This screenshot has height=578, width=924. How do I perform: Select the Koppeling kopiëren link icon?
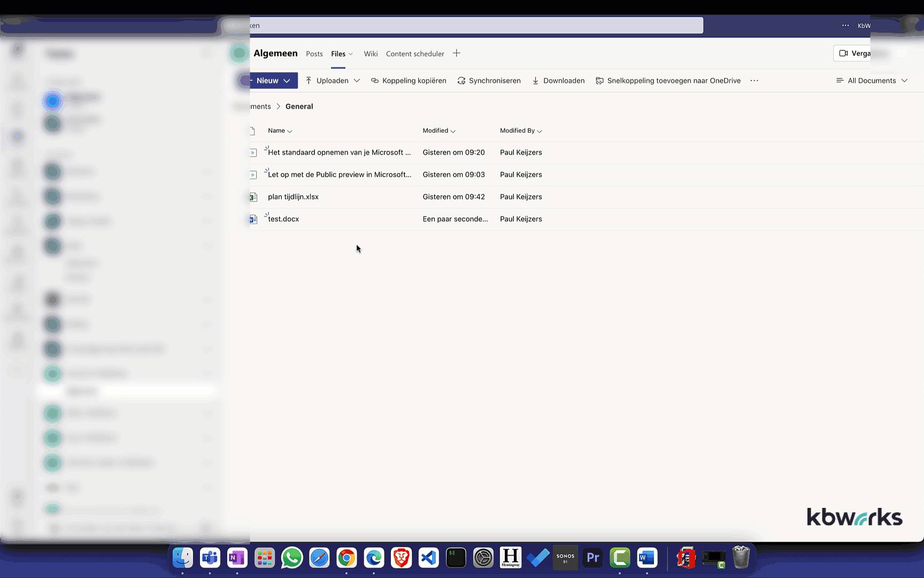tap(374, 80)
